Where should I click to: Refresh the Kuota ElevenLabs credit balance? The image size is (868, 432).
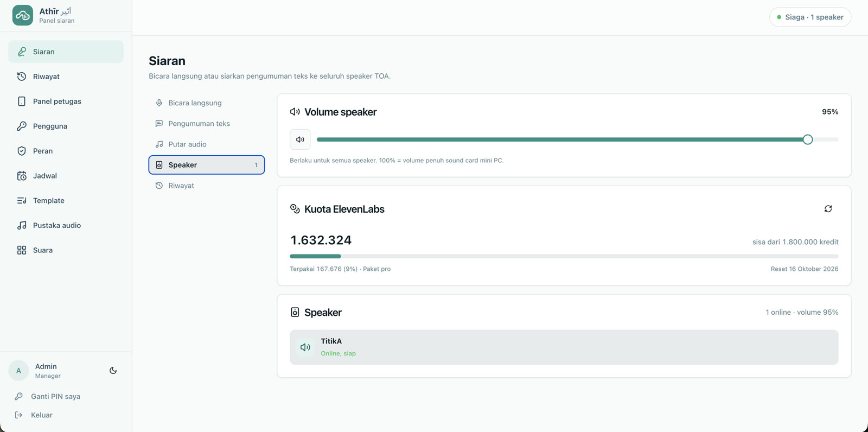pyautogui.click(x=828, y=209)
